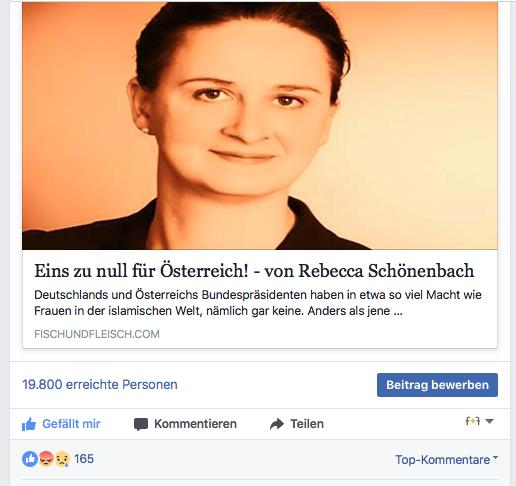The image size is (516, 486).
Task: Click the Teilen label
Action: 307,424
